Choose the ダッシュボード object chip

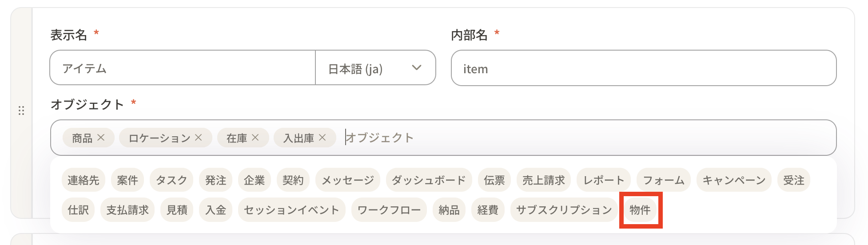429,180
